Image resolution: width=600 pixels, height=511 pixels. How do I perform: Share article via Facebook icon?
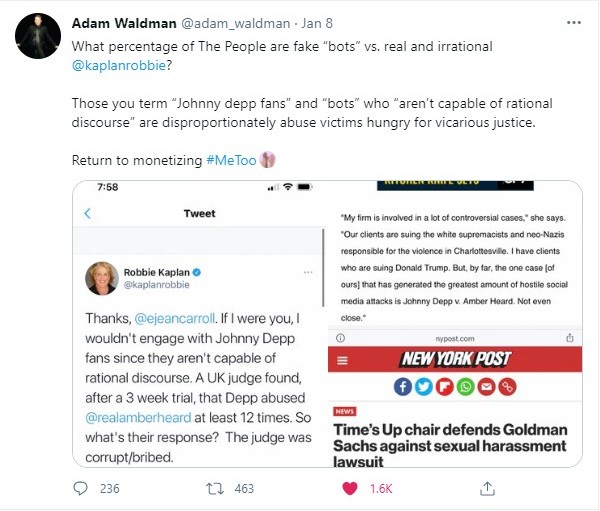pyautogui.click(x=403, y=387)
